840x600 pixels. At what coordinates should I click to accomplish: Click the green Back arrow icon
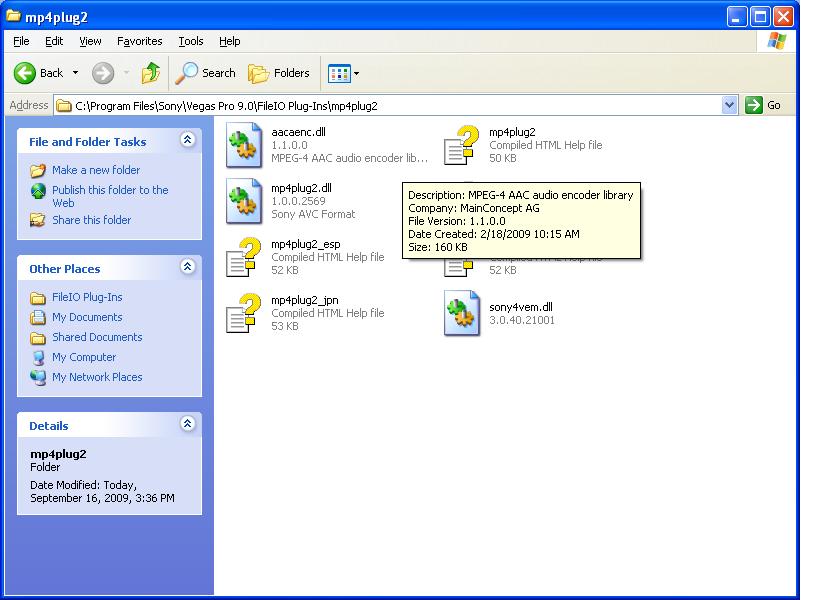[25, 73]
